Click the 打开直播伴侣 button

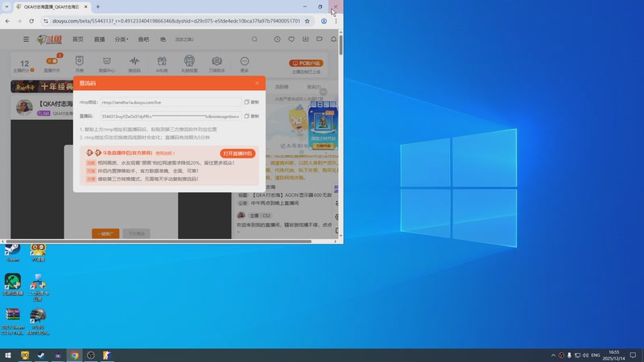(237, 154)
